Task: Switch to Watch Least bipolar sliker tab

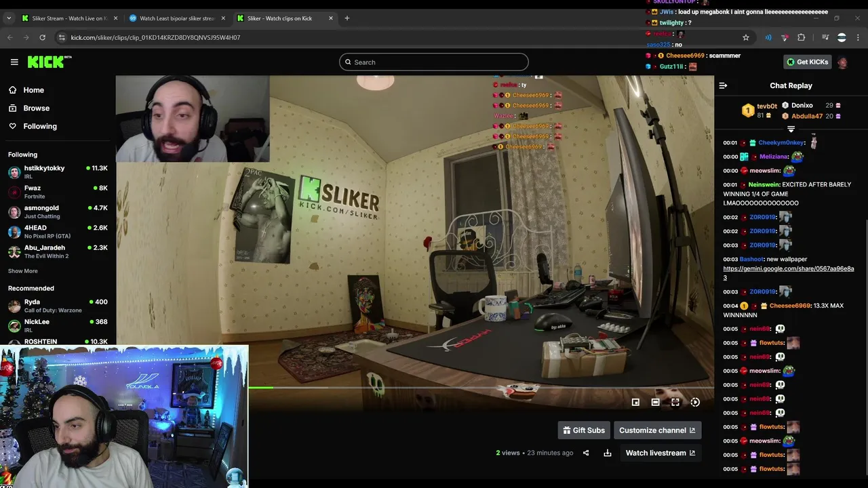Action: (x=176, y=18)
